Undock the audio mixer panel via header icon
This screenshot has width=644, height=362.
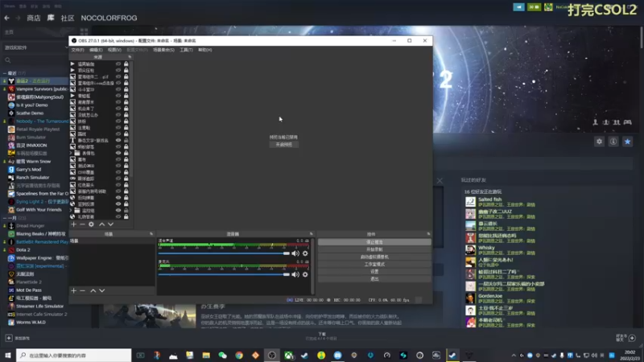point(312,234)
